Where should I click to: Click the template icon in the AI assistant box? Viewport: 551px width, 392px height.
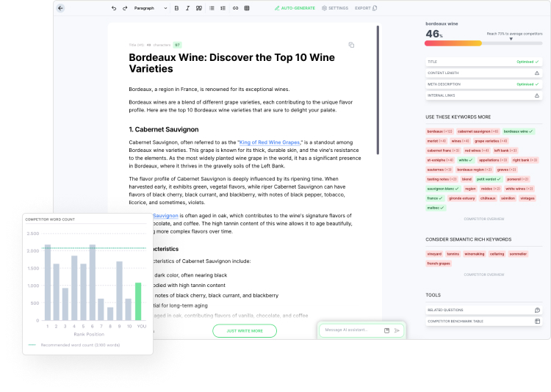pos(386,330)
